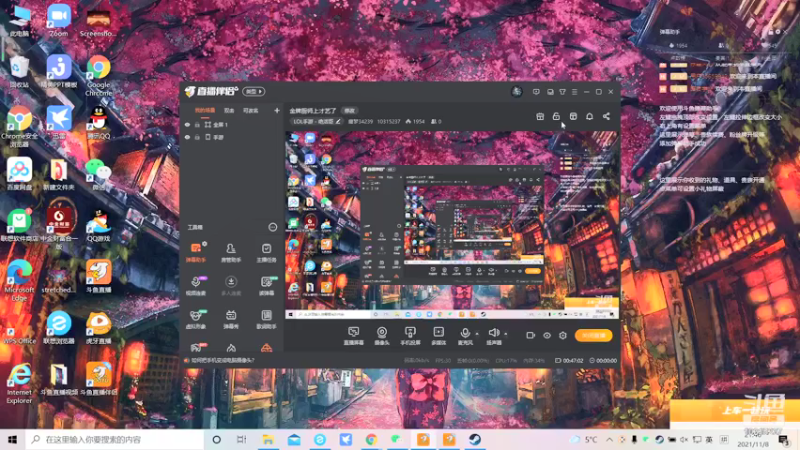Open Chrome from the taskbar
This screenshot has width=800, height=450.
(371, 439)
